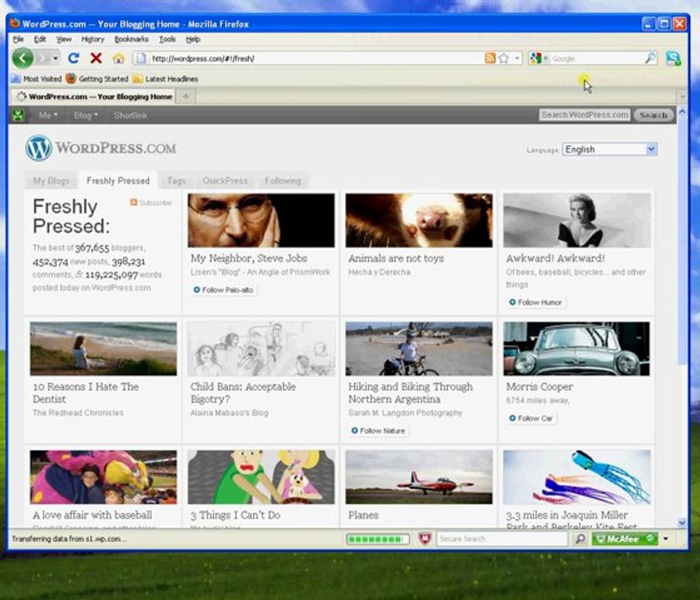The width and height of the screenshot is (700, 600).
Task: Expand the Language dropdown showing English
Action: (609, 149)
